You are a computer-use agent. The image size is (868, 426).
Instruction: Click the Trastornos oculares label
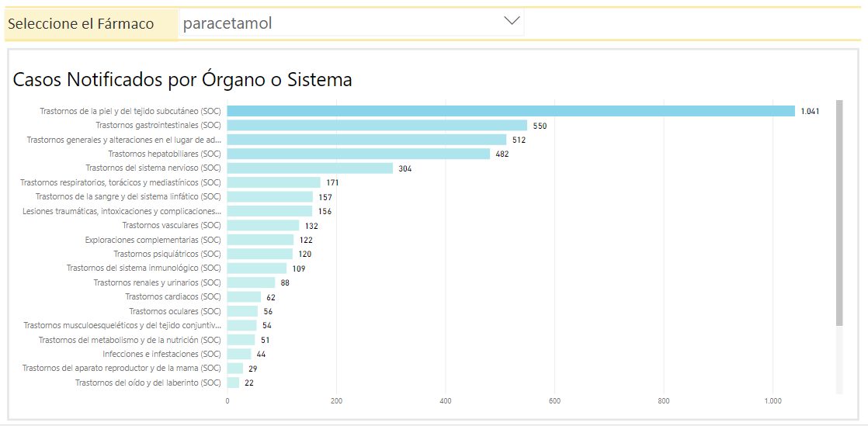[175, 311]
